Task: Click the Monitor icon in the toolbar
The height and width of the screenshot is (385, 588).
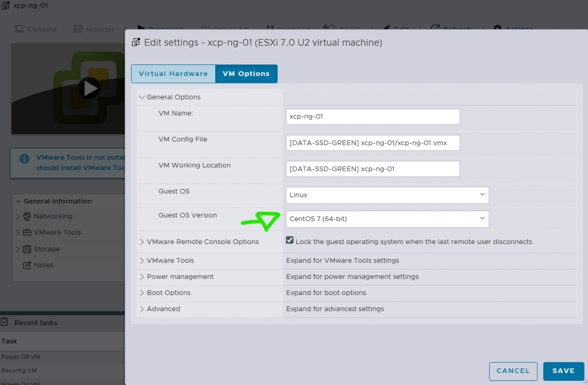Action: 78,29
